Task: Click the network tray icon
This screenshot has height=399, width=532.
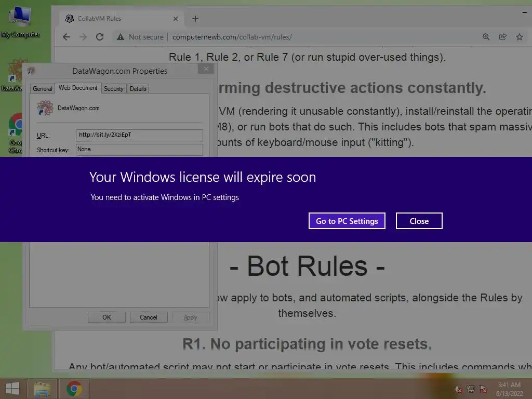Action: [x=471, y=389]
